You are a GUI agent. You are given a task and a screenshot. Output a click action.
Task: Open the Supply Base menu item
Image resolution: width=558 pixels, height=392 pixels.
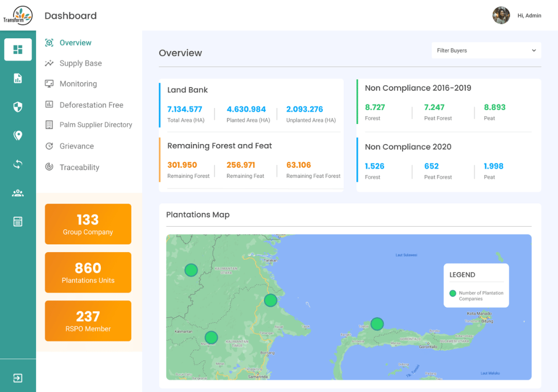point(80,64)
